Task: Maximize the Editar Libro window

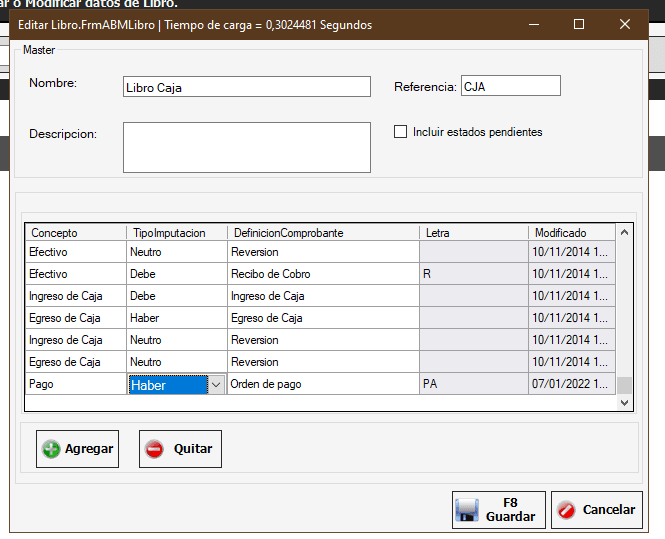Action: [x=579, y=24]
